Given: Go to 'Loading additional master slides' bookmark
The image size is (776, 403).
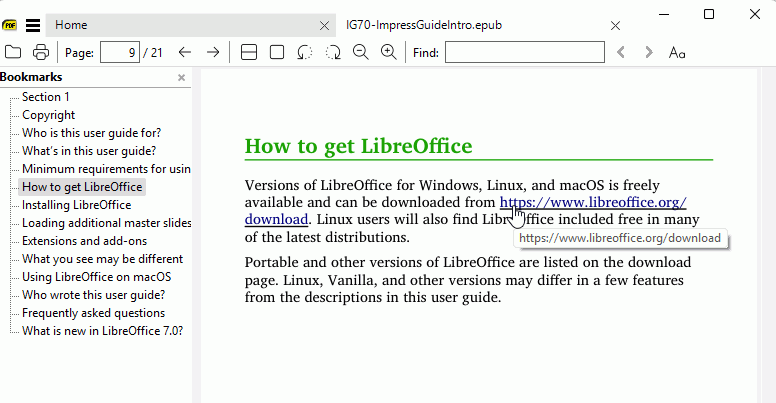Looking at the screenshot, I should click(106, 223).
